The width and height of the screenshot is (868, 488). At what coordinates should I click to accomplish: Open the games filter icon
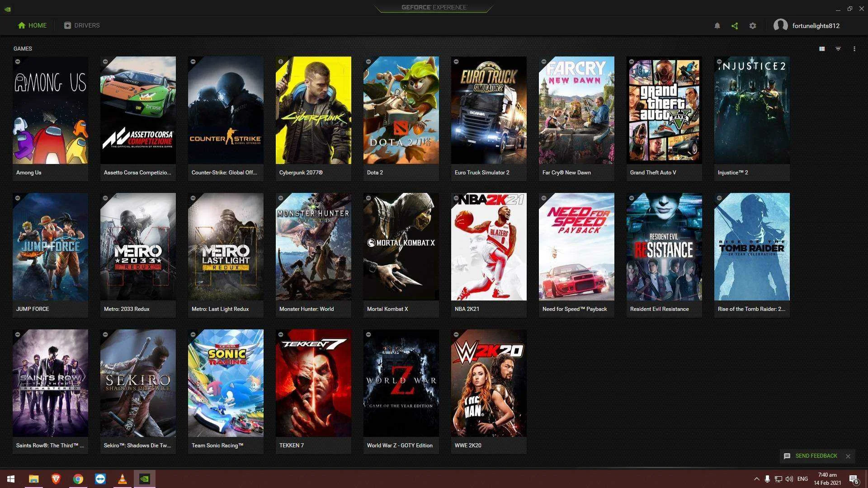(x=838, y=49)
